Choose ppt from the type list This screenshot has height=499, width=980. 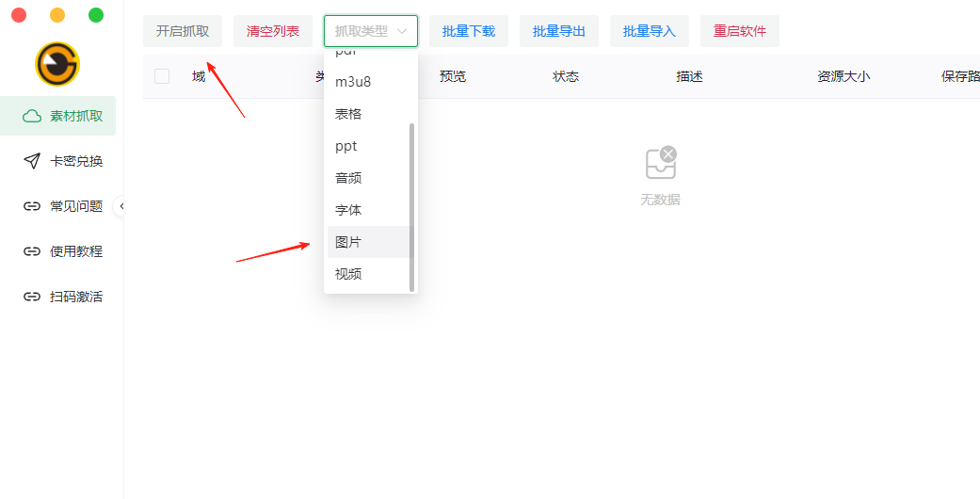pos(371,146)
